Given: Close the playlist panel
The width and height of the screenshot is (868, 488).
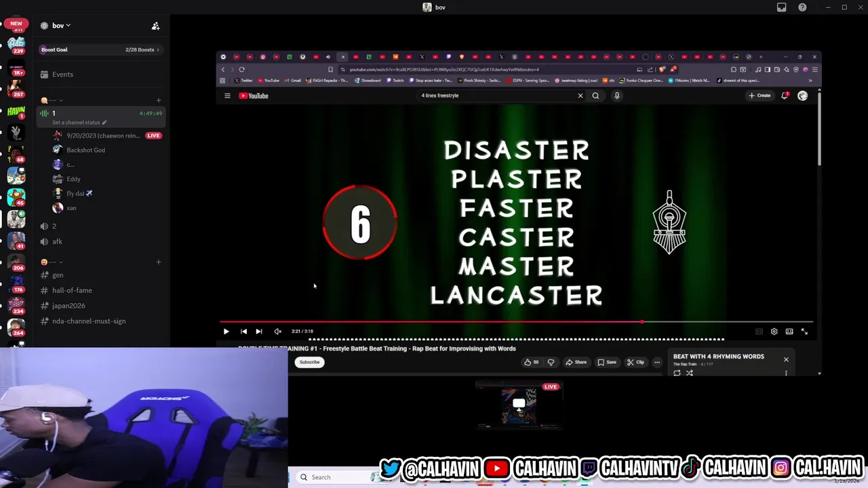Looking at the screenshot, I should [x=786, y=359].
